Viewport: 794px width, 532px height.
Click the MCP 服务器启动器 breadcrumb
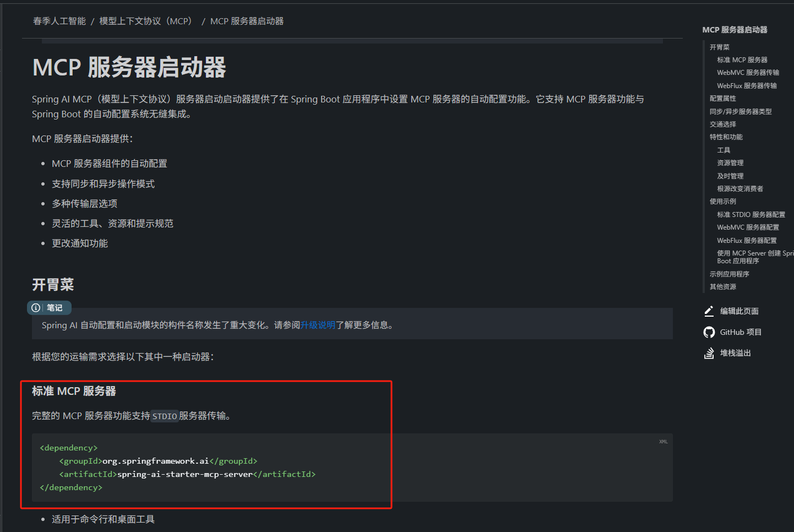[247, 21]
